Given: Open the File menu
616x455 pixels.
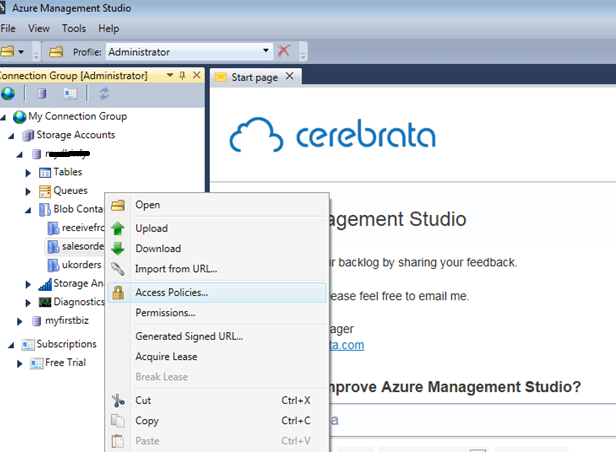Looking at the screenshot, I should coord(8,28).
